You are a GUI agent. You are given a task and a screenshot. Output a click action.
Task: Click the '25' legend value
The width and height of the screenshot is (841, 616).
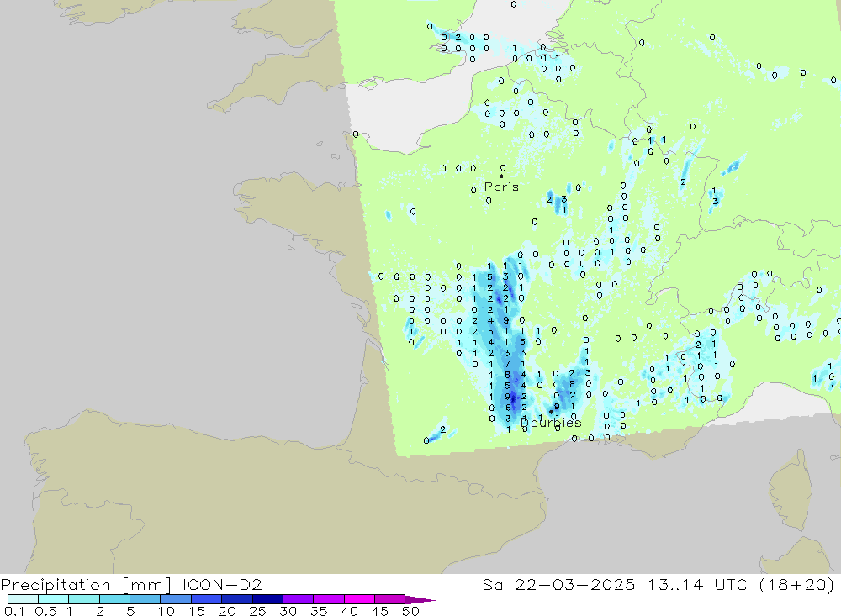[258, 611]
